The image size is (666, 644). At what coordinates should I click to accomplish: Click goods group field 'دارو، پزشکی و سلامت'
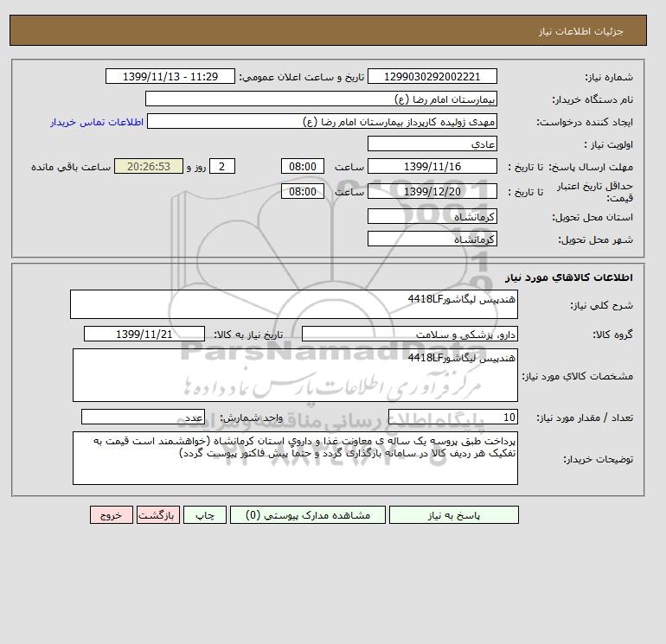pyautogui.click(x=409, y=334)
